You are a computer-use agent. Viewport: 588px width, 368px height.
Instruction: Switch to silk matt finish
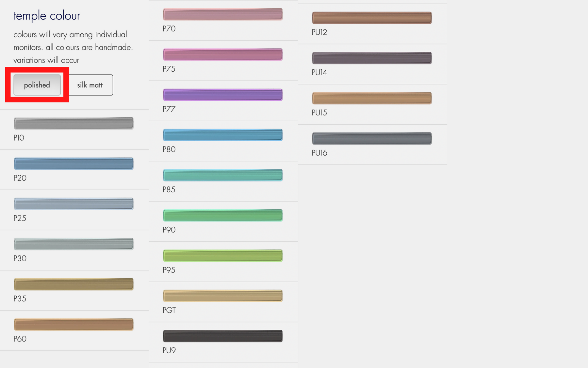click(x=90, y=85)
